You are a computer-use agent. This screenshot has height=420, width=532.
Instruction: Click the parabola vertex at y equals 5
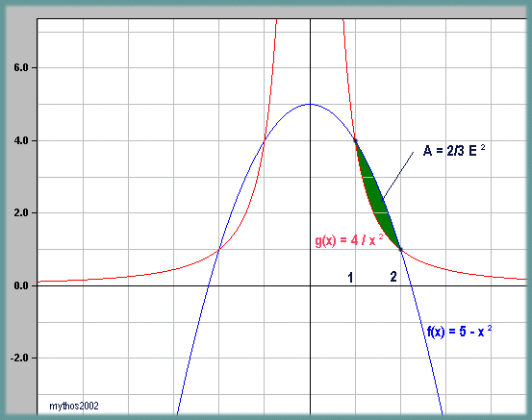(310, 104)
